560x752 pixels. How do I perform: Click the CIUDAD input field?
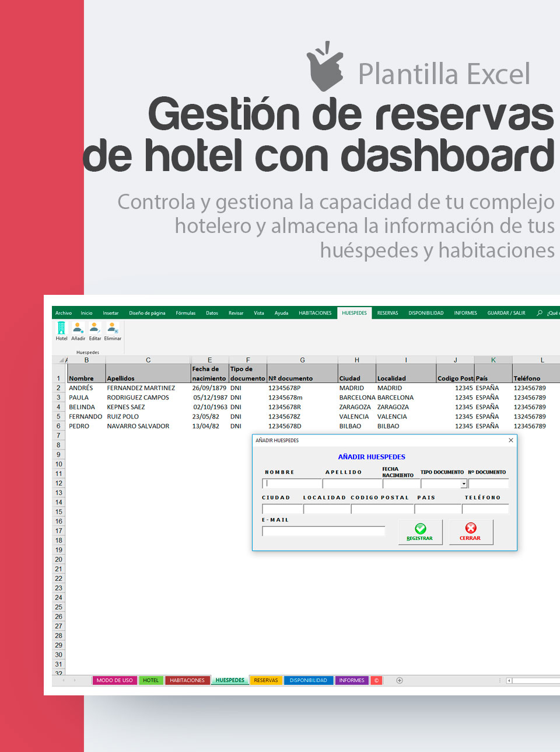point(282,509)
